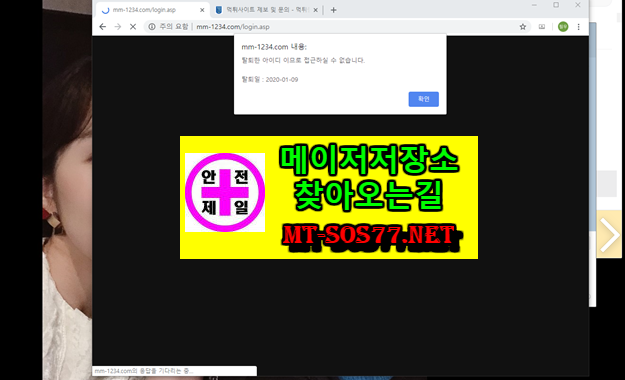Click the mm-1234.com 내용: dialog heading

[x=274, y=47]
